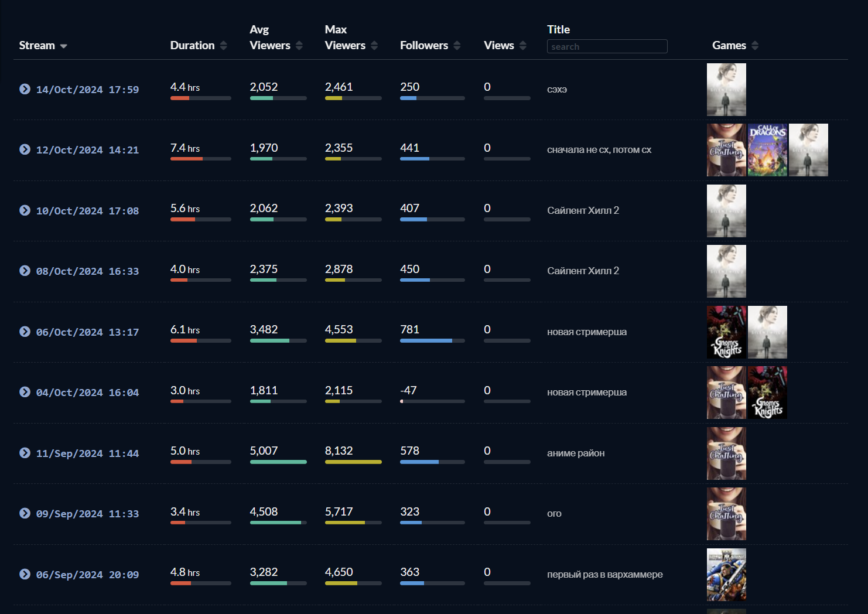This screenshot has width=868, height=614.
Task: Open the 06/Oct/2024 13:17 stream link
Action: coord(87,332)
